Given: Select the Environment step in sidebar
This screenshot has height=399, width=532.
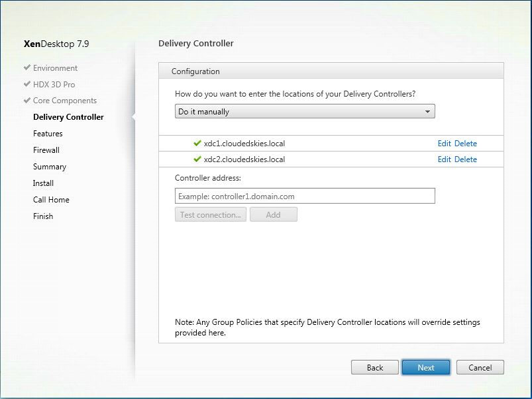Looking at the screenshot, I should (x=55, y=67).
